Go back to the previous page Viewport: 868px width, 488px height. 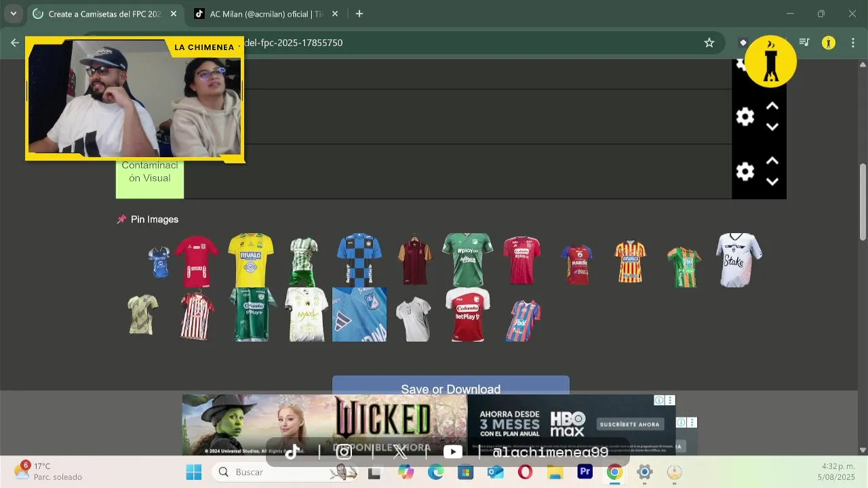click(15, 43)
